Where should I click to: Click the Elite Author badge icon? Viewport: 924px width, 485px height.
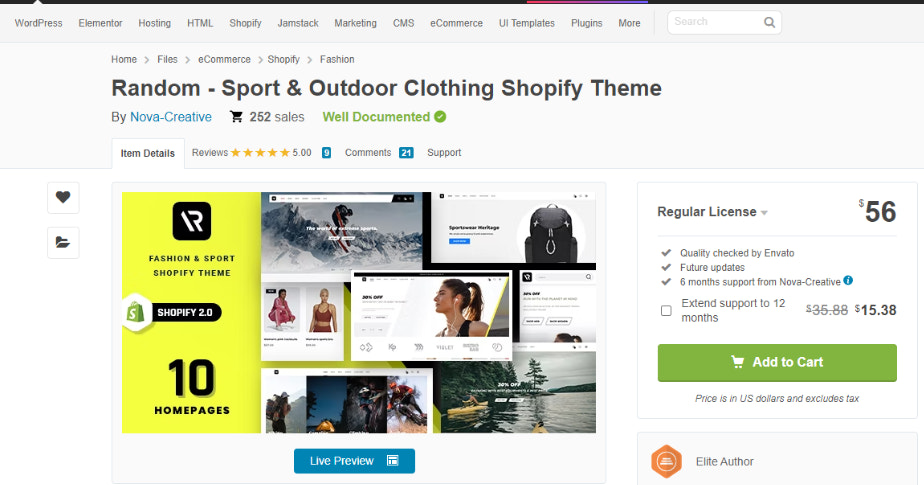pyautogui.click(x=666, y=461)
